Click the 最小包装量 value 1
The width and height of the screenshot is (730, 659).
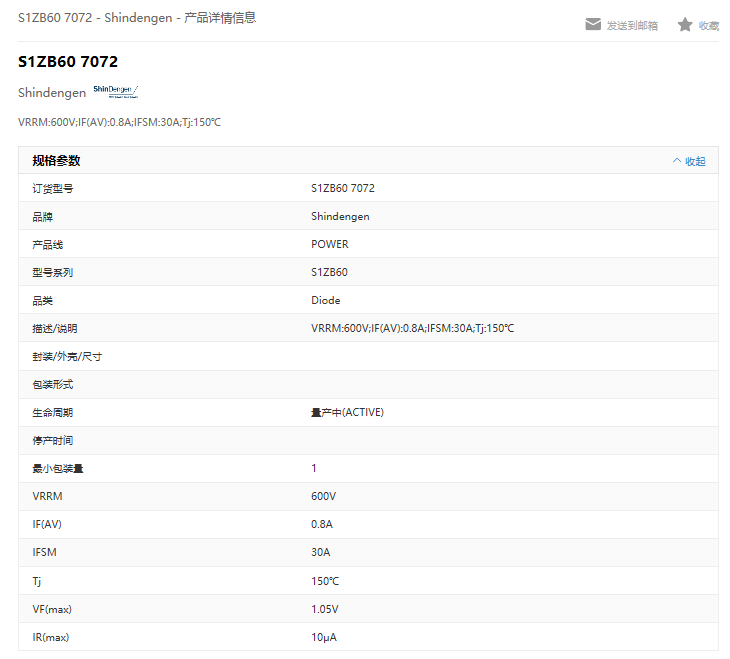pos(314,468)
